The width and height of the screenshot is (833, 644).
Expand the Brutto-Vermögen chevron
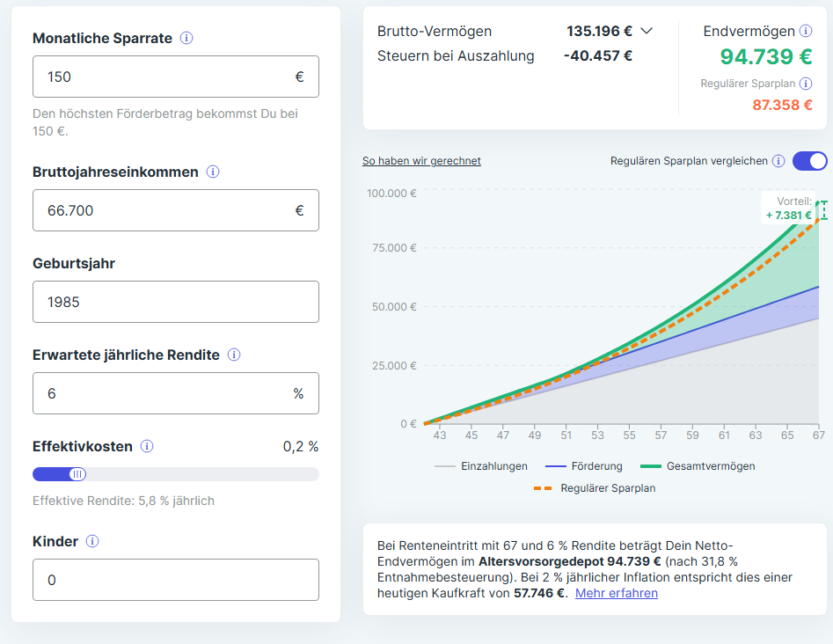coord(647,32)
